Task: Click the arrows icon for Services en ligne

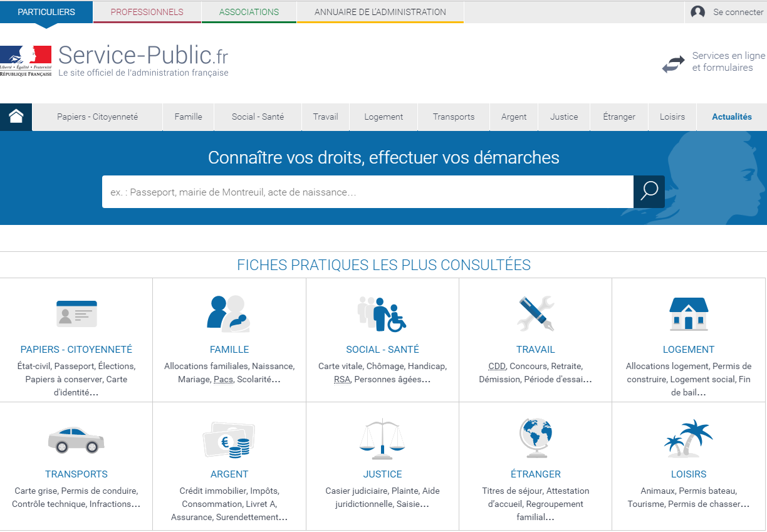Action: tap(674, 63)
